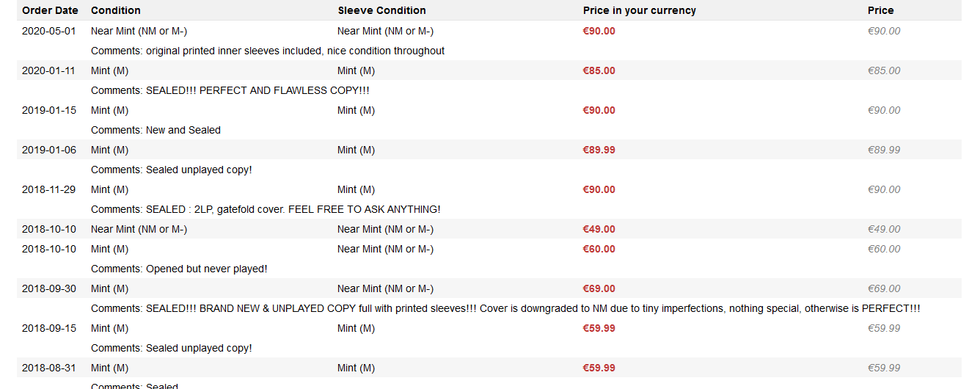Select the 2020-05-01 order date cell
The width and height of the screenshot is (980, 389).
point(48,31)
